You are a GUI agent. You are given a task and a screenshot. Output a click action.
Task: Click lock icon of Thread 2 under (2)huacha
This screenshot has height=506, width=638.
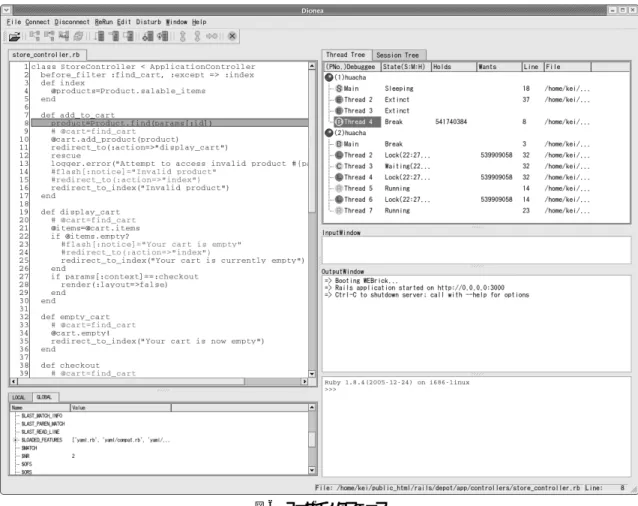(x=339, y=155)
